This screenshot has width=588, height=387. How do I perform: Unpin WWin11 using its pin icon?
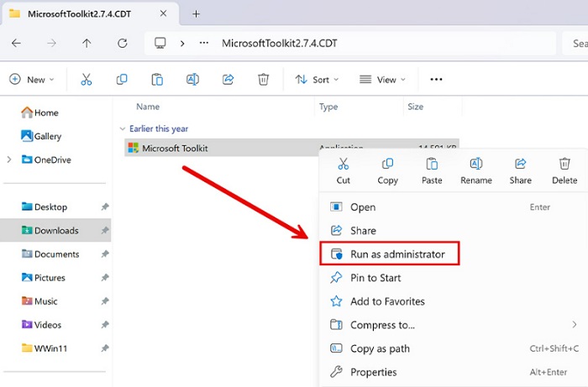point(105,348)
